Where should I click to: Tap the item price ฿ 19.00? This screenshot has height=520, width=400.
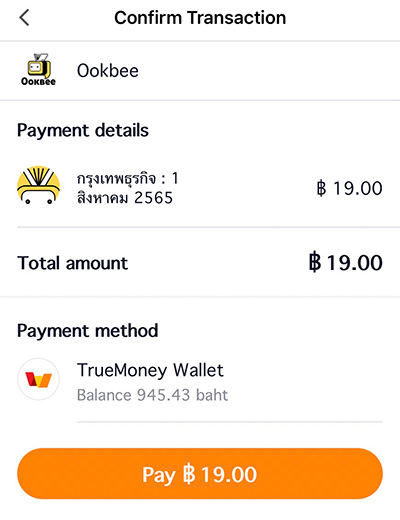pyautogui.click(x=349, y=188)
